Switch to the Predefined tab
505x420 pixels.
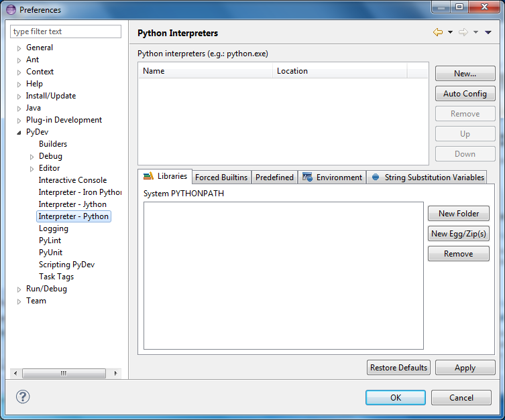274,178
